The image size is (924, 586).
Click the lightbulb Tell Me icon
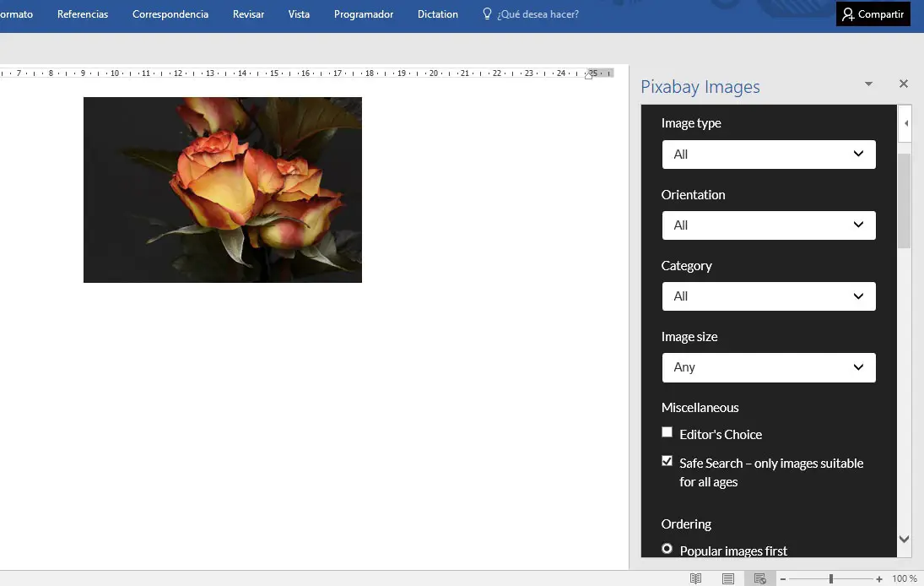[x=487, y=14]
